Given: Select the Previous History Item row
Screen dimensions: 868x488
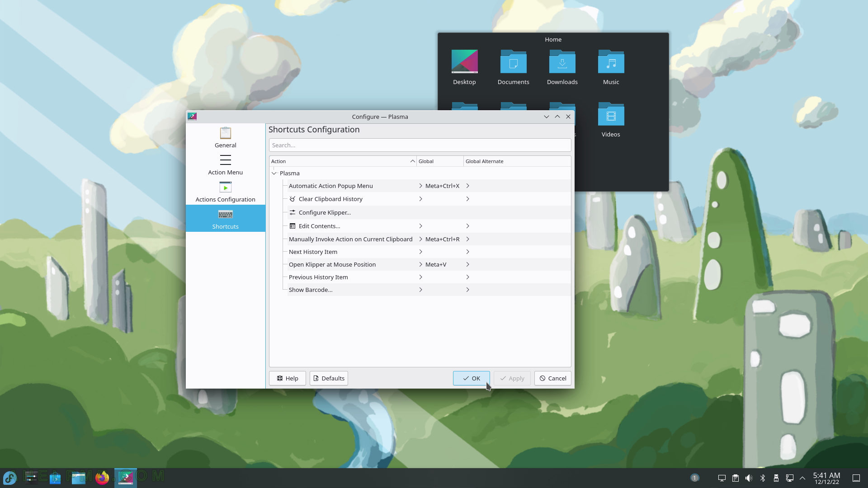Looking at the screenshot, I should click(429, 277).
